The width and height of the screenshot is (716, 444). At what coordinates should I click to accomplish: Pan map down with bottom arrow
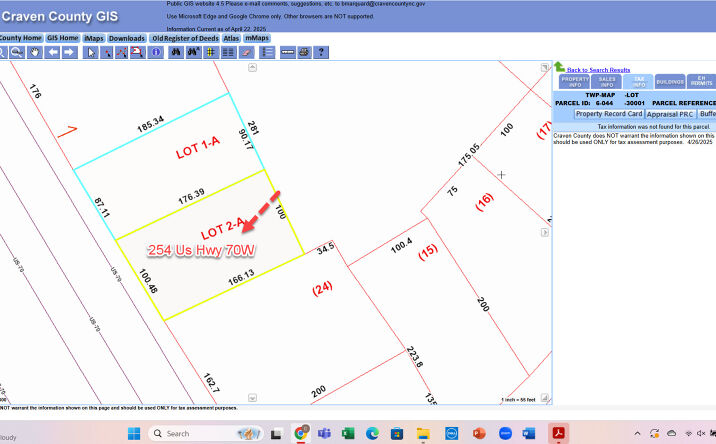[253, 398]
